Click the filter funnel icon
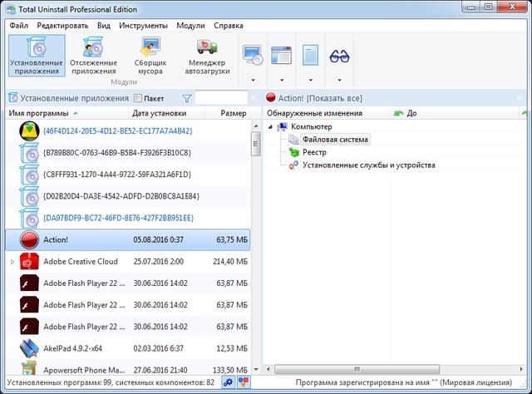Screen dimensions: 532x394 click(187, 98)
